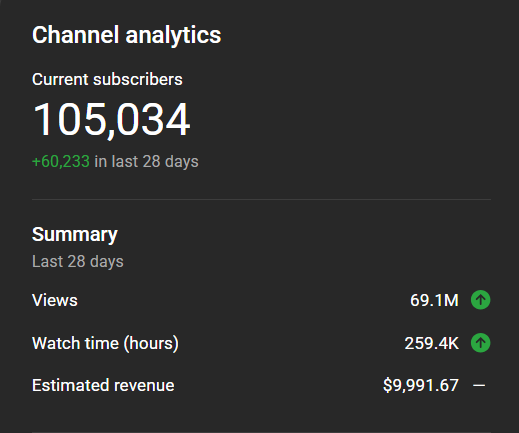Click the word 'analytics' in the title
Screen dimensions: 519x433
coord(173,36)
